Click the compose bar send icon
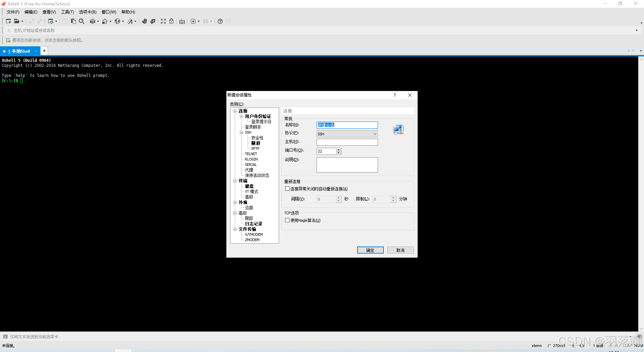 [5, 337]
